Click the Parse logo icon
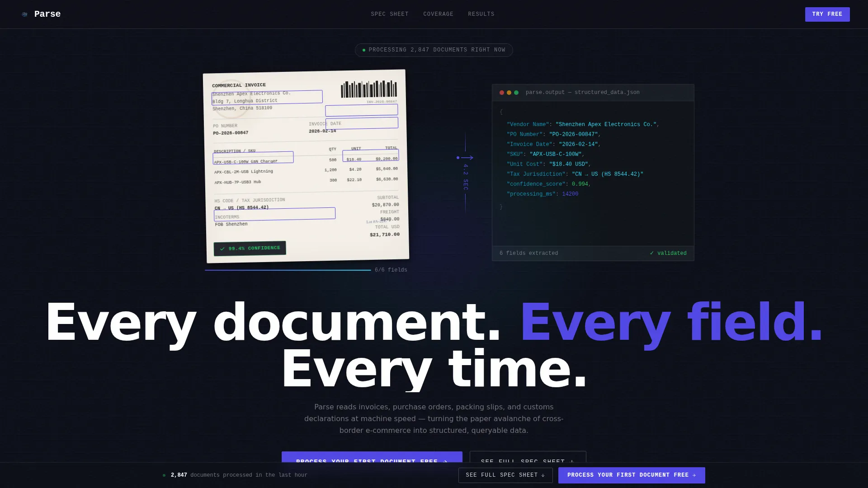The width and height of the screenshot is (868, 488). pos(24,14)
